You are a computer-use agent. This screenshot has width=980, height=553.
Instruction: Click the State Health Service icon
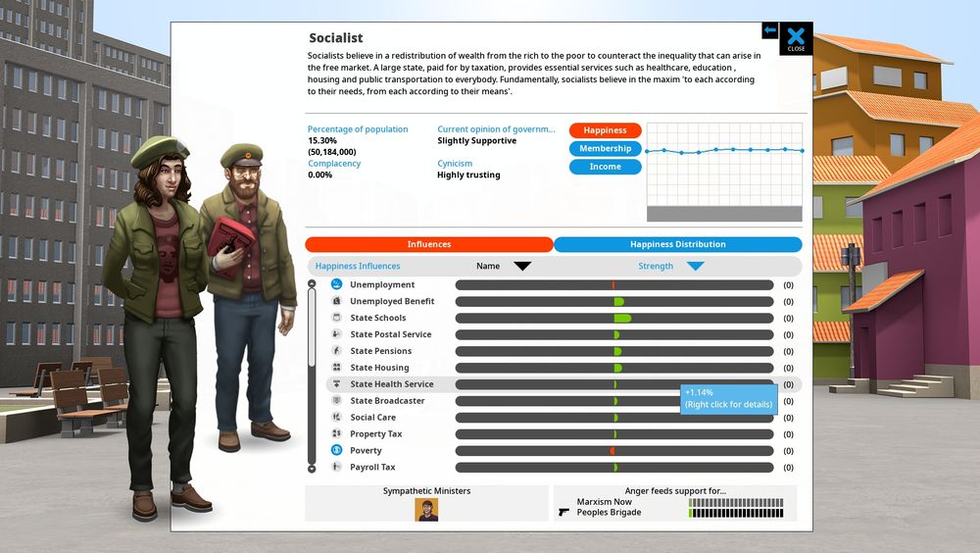click(336, 384)
